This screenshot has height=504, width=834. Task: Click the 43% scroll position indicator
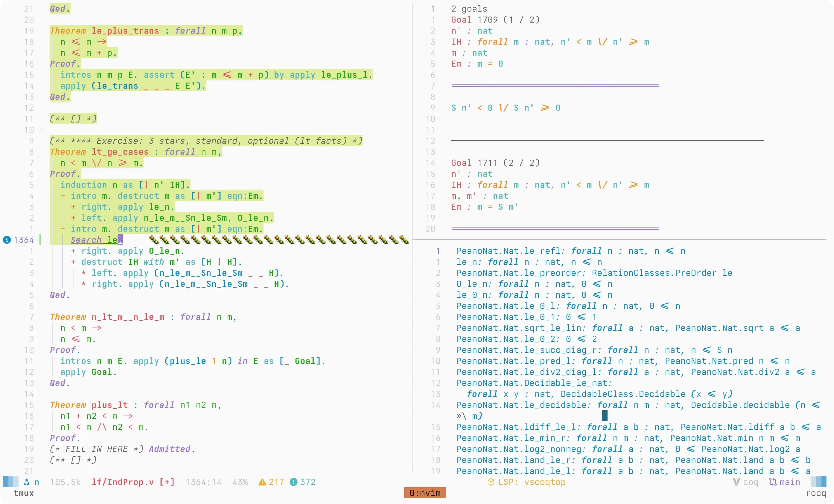(240, 482)
